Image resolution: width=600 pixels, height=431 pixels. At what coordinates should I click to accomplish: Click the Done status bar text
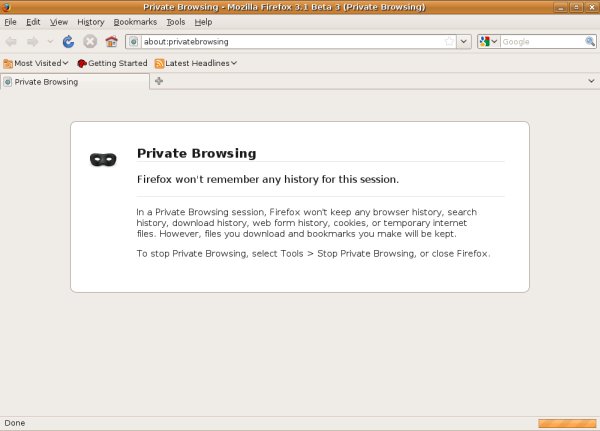[15, 423]
